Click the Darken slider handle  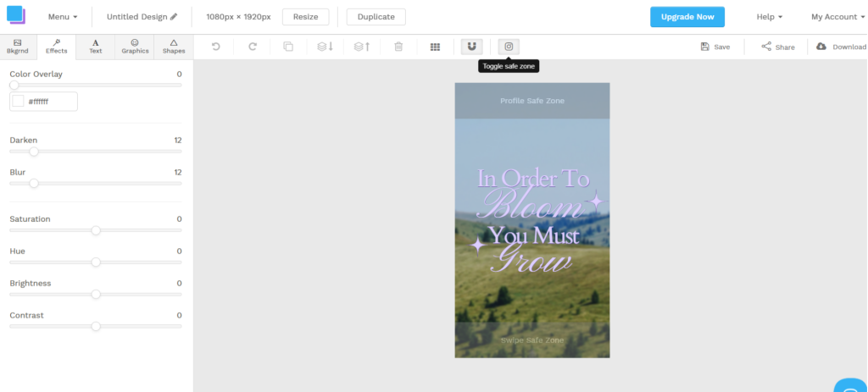tap(34, 152)
